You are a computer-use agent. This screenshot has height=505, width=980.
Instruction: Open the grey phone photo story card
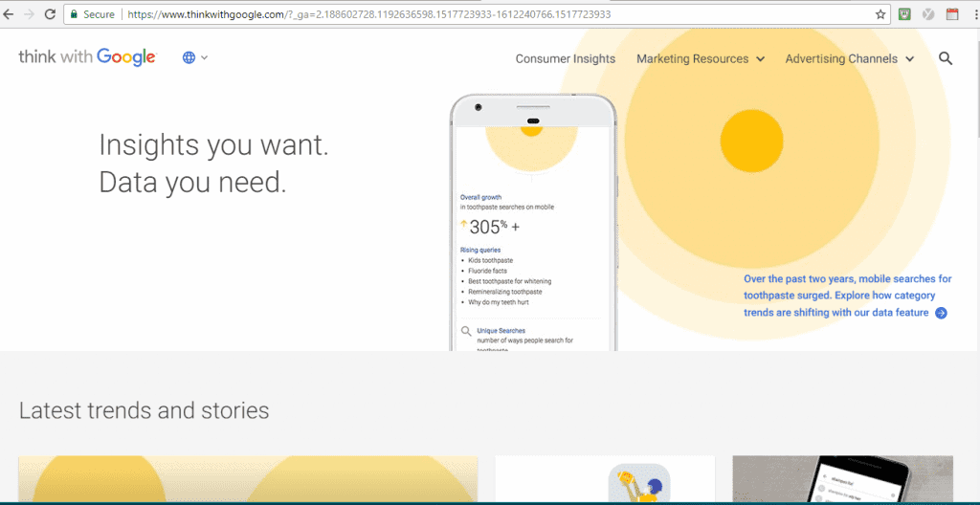point(842,479)
